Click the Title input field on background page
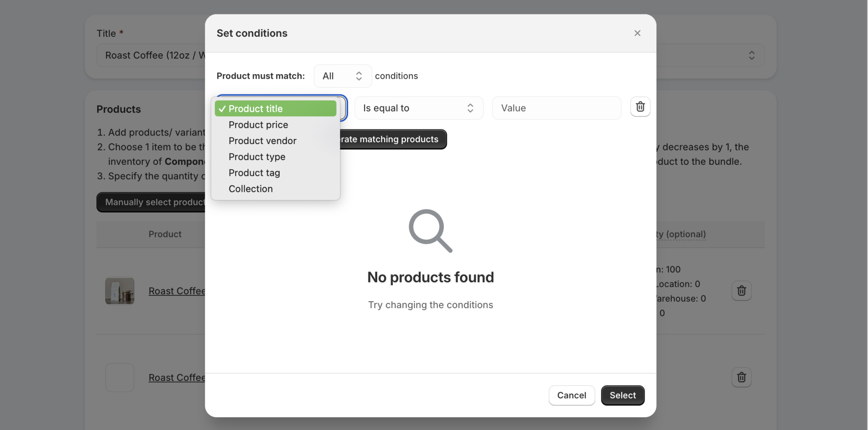This screenshot has height=430, width=868. click(151, 55)
